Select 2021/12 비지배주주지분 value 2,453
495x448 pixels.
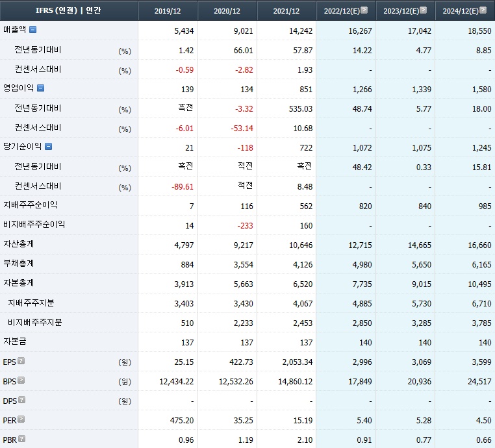pyautogui.click(x=303, y=323)
